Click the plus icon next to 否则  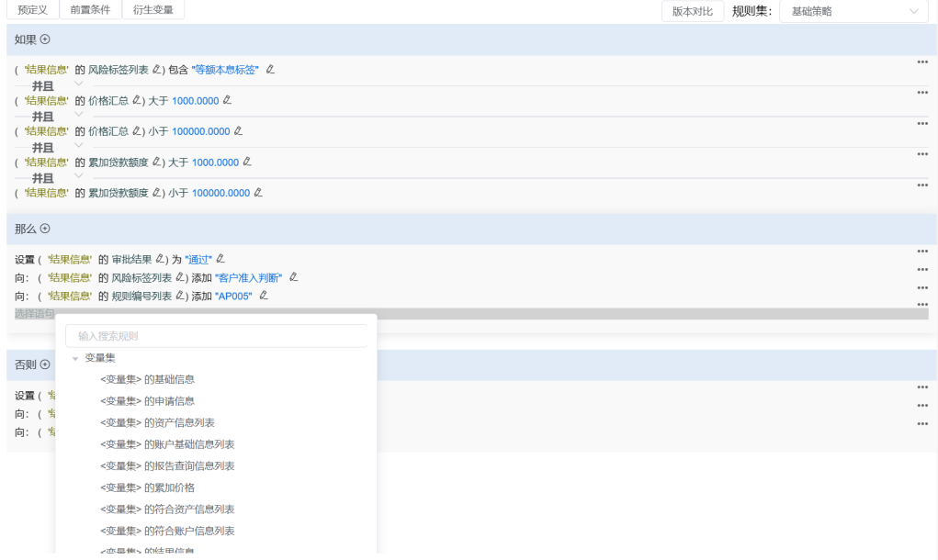(45, 364)
